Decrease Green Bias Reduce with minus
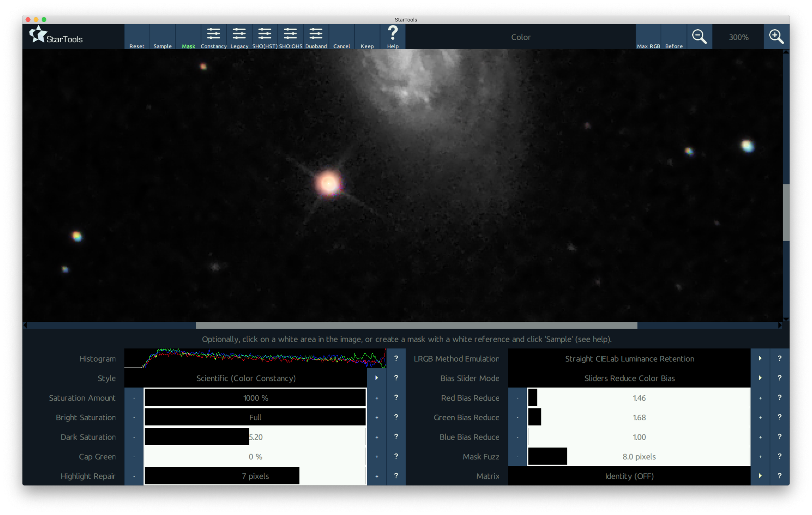 (517, 417)
